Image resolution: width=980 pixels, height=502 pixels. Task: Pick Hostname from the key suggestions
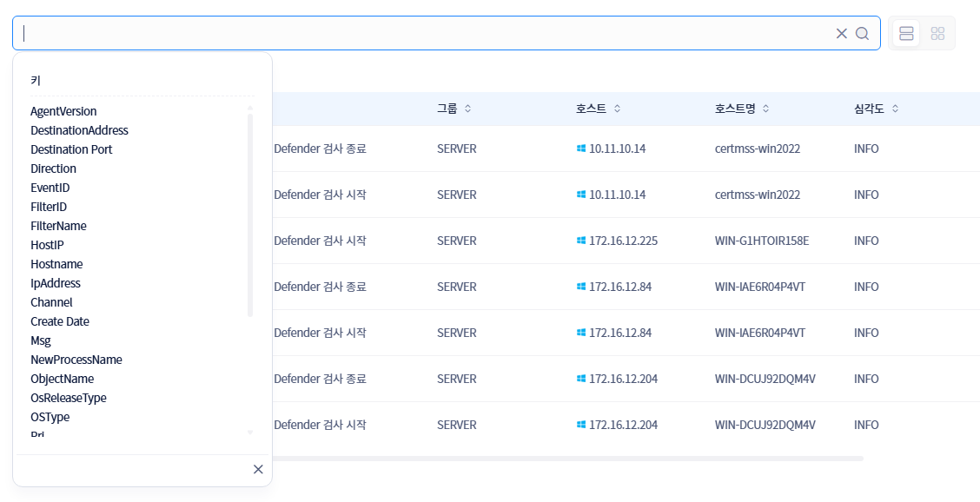pos(56,264)
